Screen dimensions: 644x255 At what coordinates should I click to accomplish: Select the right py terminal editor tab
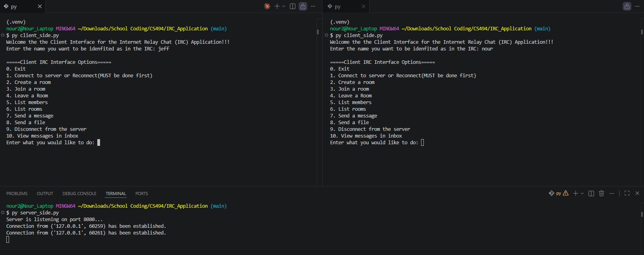coord(346,6)
